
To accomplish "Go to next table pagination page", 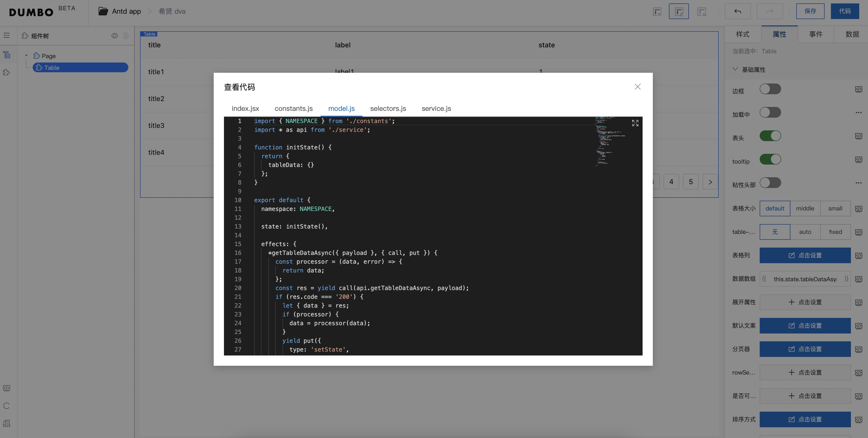I will (710, 182).
